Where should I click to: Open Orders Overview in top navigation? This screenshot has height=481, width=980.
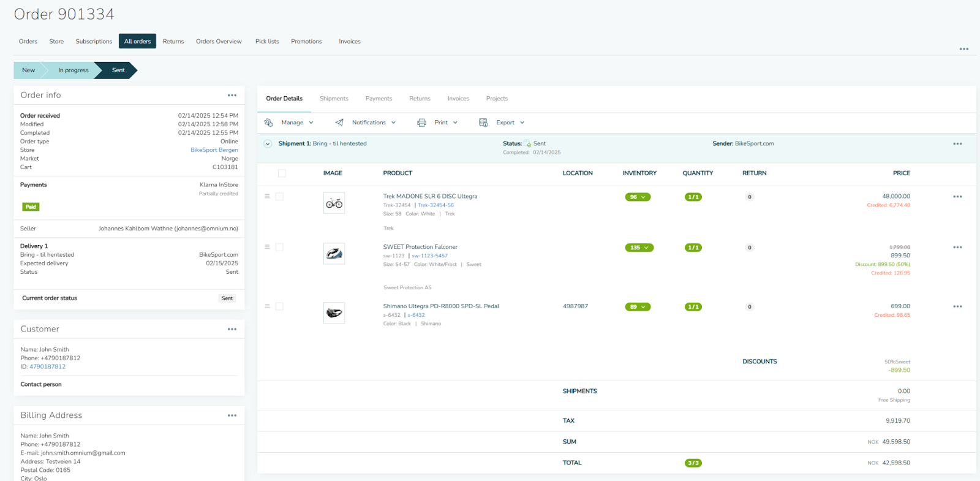pos(219,42)
